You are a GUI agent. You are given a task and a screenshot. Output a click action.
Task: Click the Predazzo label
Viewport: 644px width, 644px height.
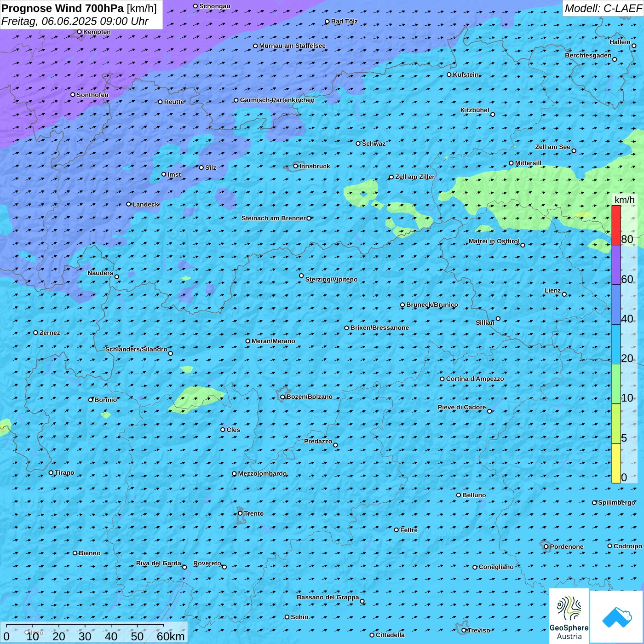318,441
